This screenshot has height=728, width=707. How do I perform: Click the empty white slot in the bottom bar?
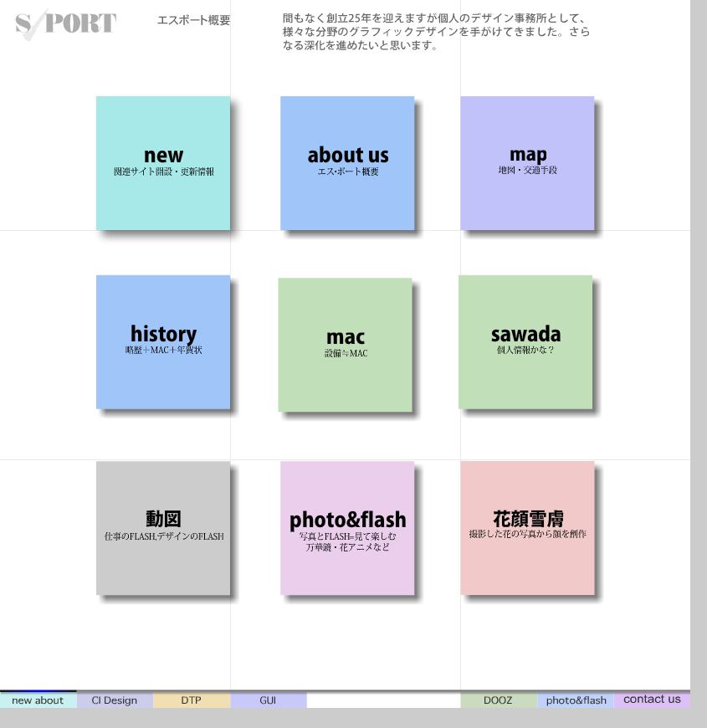pos(385,700)
